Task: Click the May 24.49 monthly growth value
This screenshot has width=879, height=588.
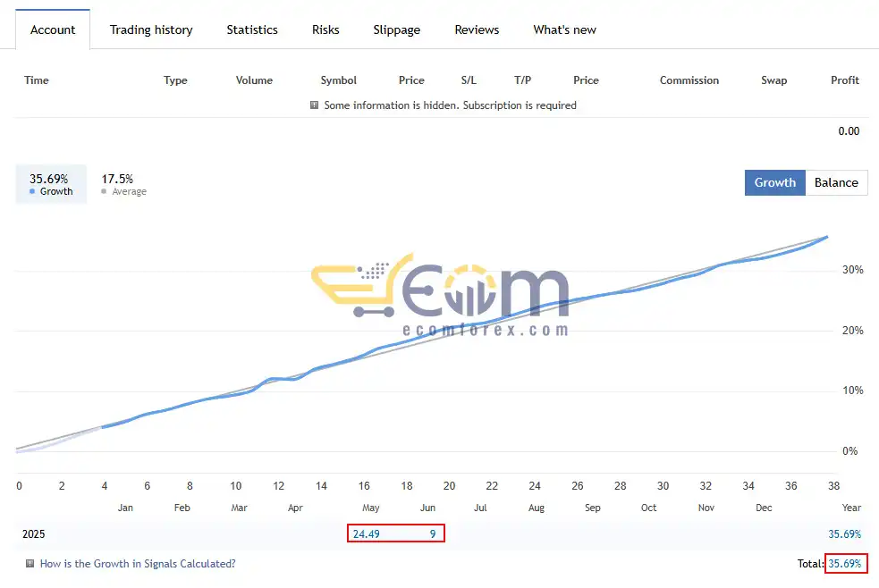Action: click(x=366, y=533)
